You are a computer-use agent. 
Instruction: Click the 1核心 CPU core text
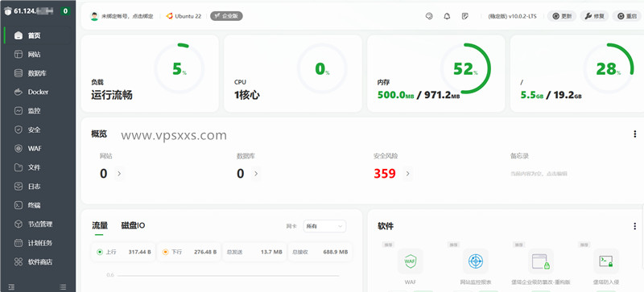tap(247, 95)
